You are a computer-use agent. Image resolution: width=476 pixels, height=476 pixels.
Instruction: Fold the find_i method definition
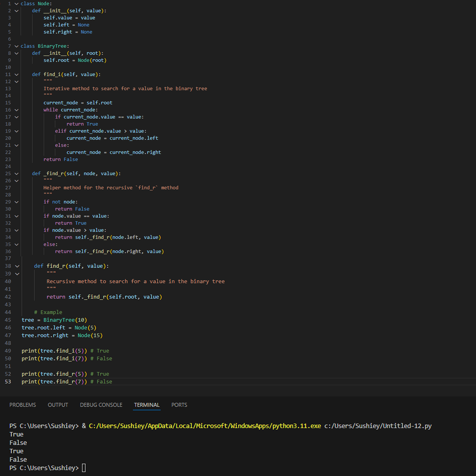[16, 75]
